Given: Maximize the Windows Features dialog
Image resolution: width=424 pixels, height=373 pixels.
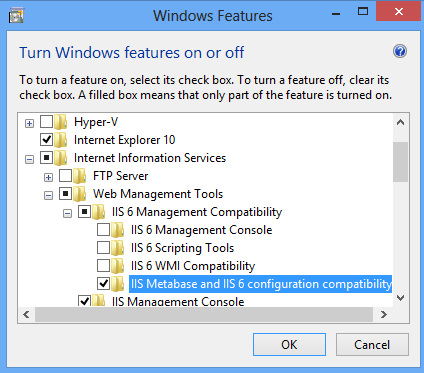Looking at the screenshot, I should click(x=363, y=12).
